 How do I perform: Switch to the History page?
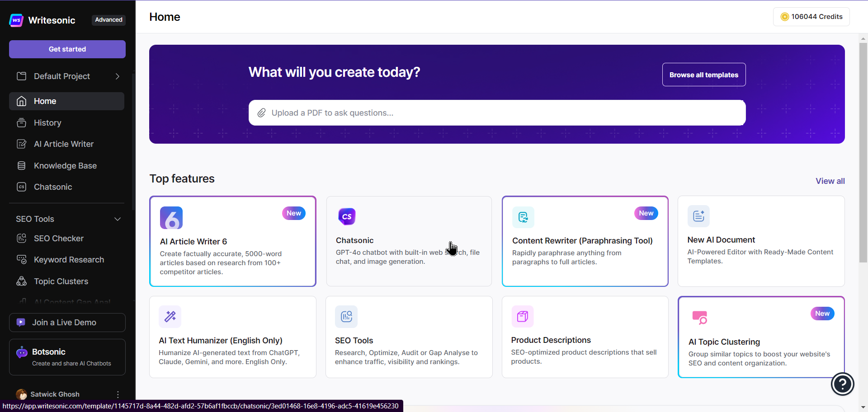coord(47,122)
